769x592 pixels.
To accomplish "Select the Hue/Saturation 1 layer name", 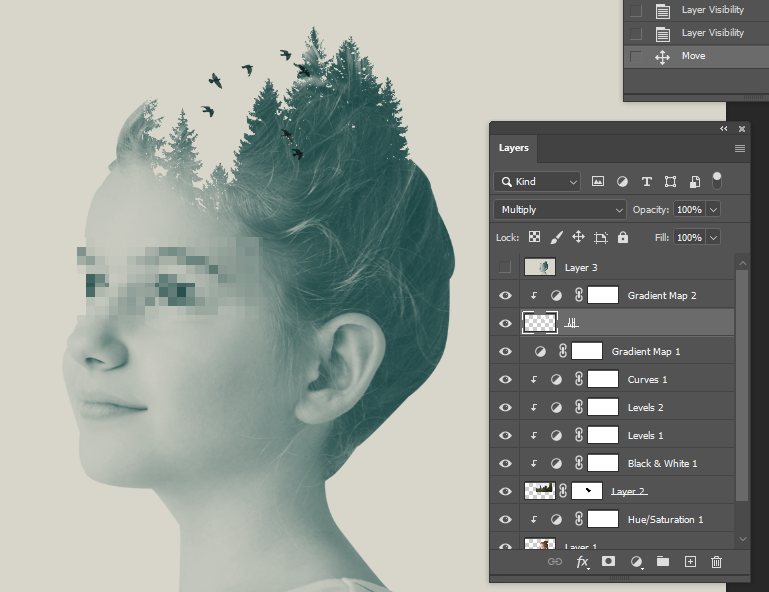I will pyautogui.click(x=665, y=519).
